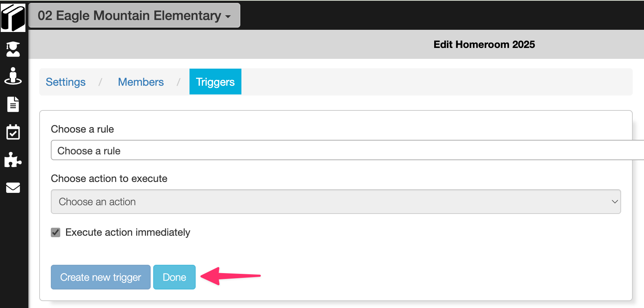Screen dimensions: 644x308
Task: Switch to the Members tab
Action: point(141,82)
